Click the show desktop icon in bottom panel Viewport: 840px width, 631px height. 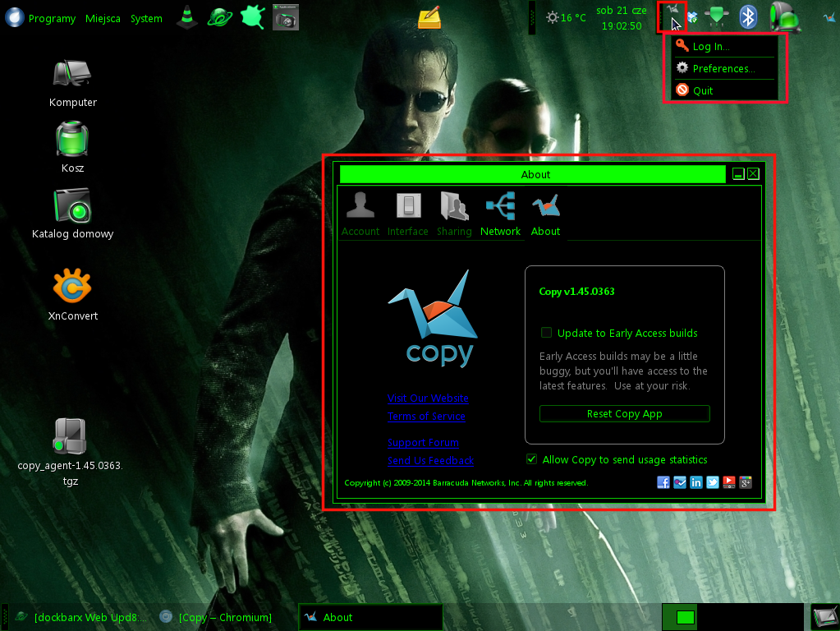coord(824,617)
